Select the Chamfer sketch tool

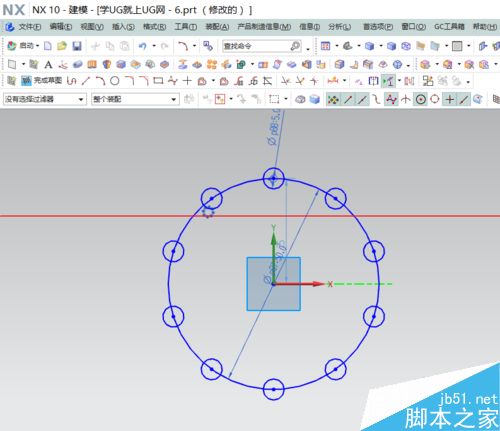(x=144, y=81)
